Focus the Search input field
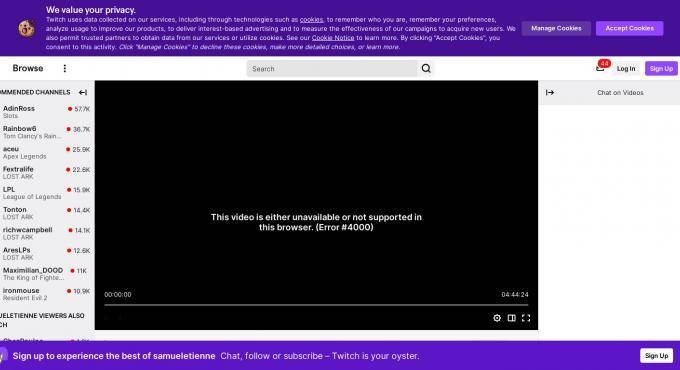 332,69
